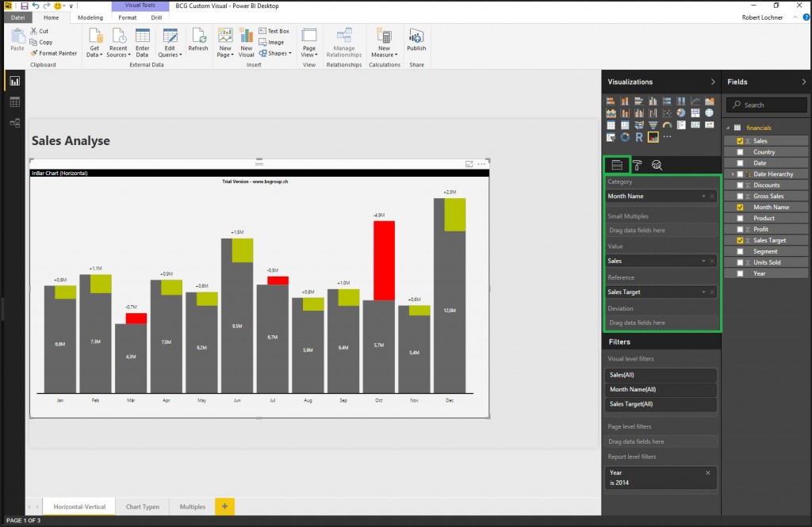The width and height of the screenshot is (812, 527).
Task: Open the Modeling ribbon tab
Action: (90, 17)
